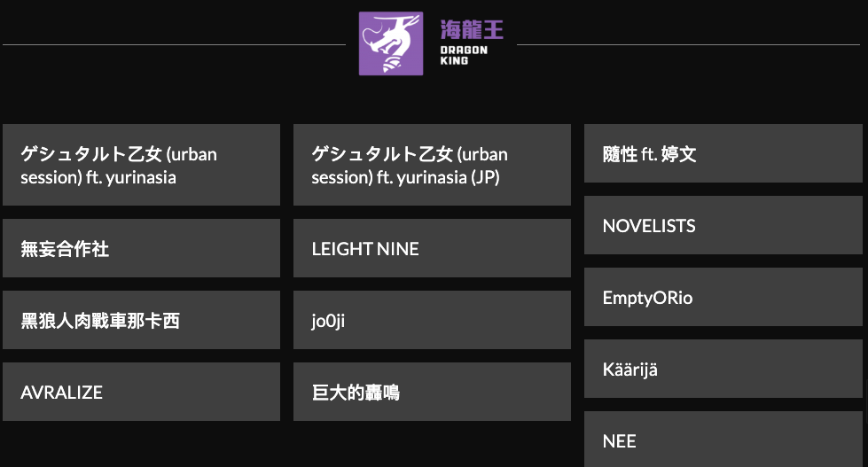Choose the 黑狼人肉戰車那卡西 artist card
The width and height of the screenshot is (868, 467).
click(141, 320)
